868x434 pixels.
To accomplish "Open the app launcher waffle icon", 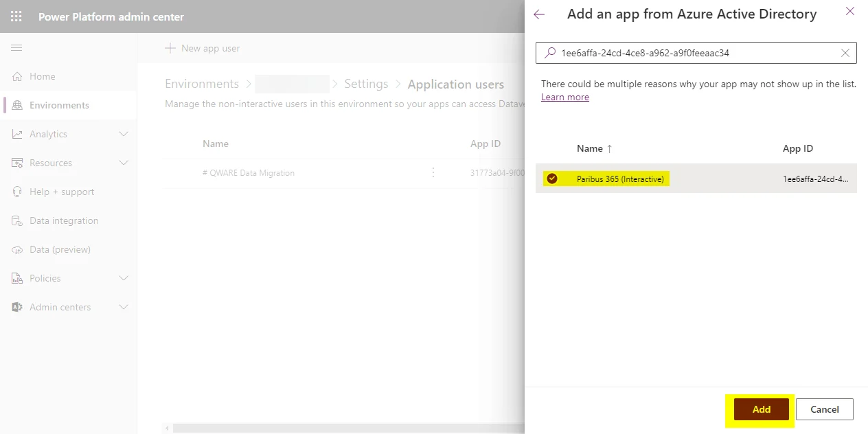I will (16, 16).
